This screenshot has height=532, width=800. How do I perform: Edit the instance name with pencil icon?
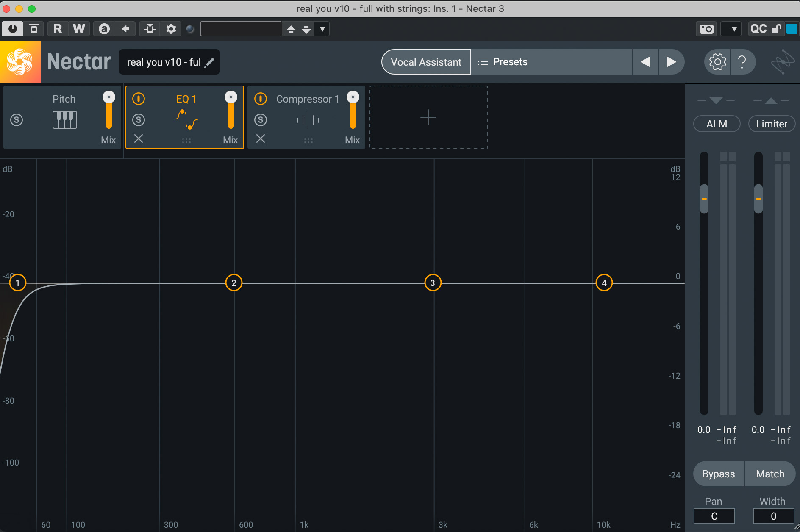coord(209,62)
